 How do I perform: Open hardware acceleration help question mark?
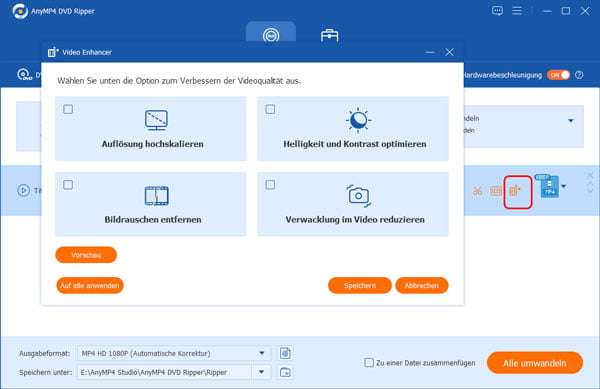(x=579, y=75)
